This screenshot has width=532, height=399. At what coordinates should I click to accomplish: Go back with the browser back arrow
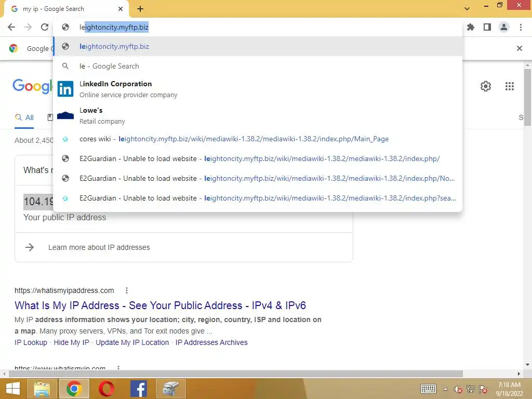[x=11, y=27]
